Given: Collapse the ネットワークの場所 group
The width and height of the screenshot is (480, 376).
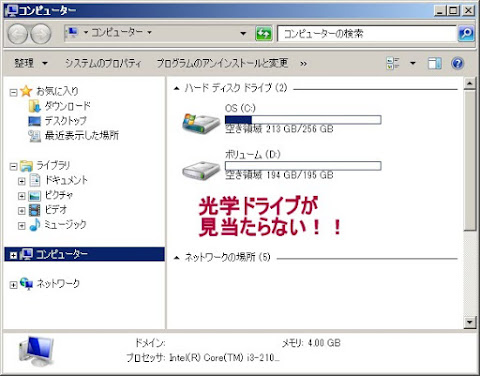Looking at the screenshot, I should click(177, 258).
